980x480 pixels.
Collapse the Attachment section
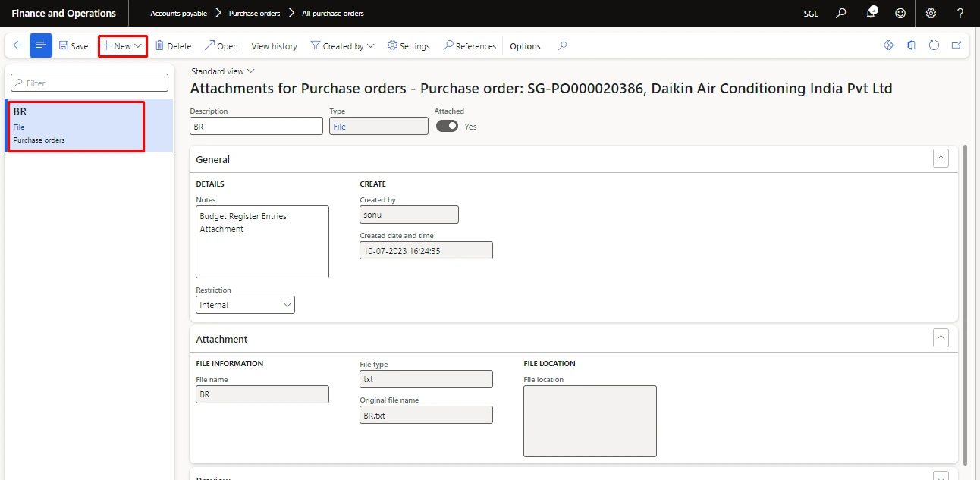coord(941,338)
